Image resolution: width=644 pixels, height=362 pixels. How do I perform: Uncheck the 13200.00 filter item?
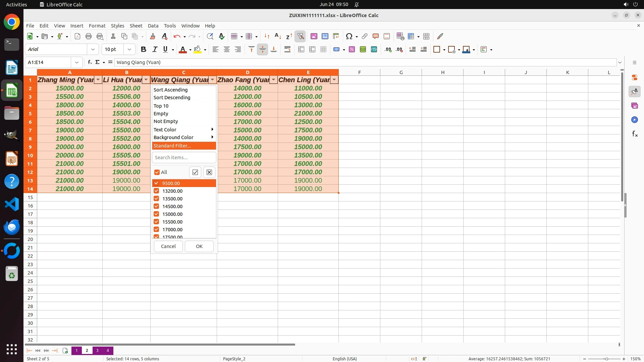click(156, 191)
